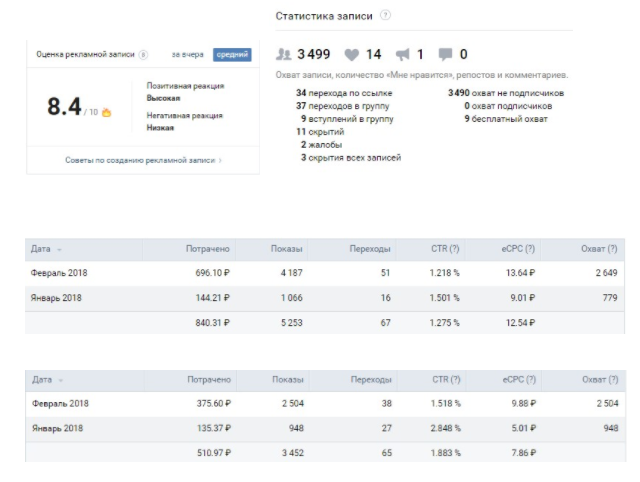Select the 1.275 % total CTR cell

pyautogui.click(x=444, y=323)
